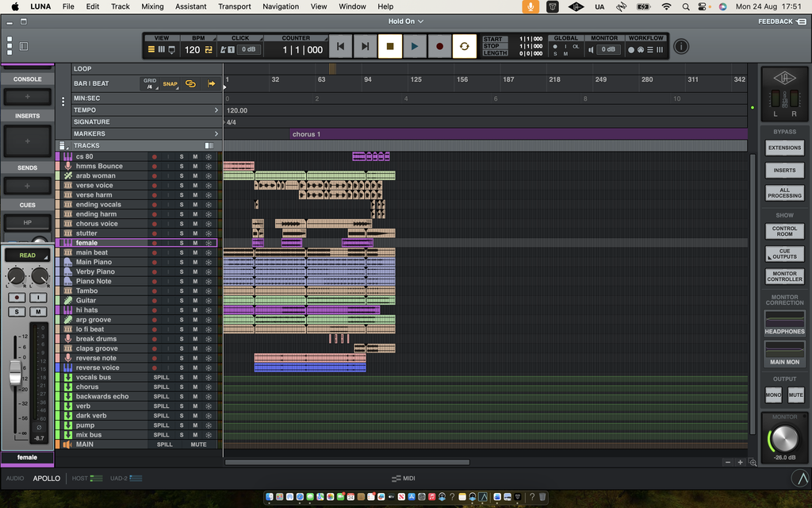Open the Hold On session title dropdown
The width and height of the screenshot is (812, 508).
406,21
